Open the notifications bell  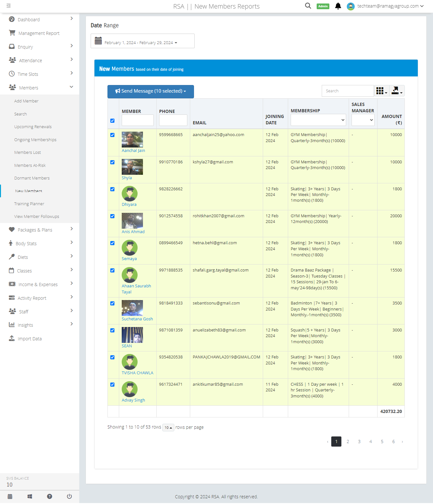coord(338,6)
